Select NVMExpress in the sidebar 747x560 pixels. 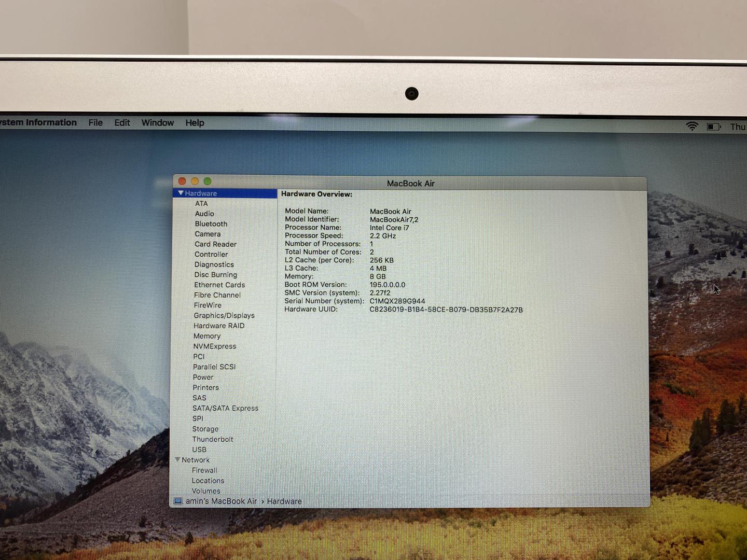click(215, 346)
